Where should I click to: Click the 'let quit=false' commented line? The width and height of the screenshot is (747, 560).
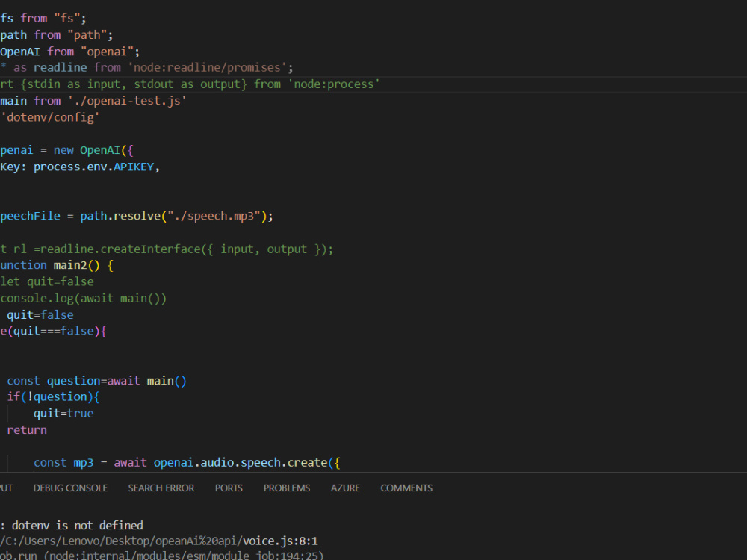[46, 282]
